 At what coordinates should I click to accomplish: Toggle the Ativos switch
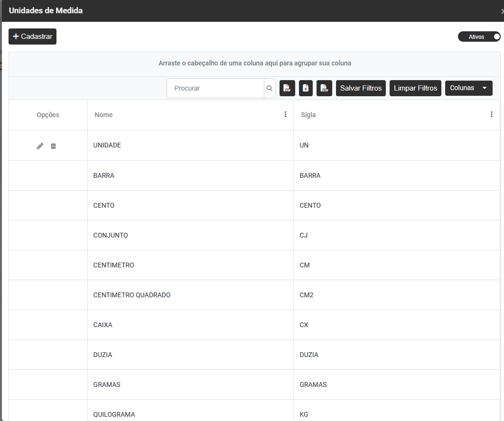coord(479,37)
